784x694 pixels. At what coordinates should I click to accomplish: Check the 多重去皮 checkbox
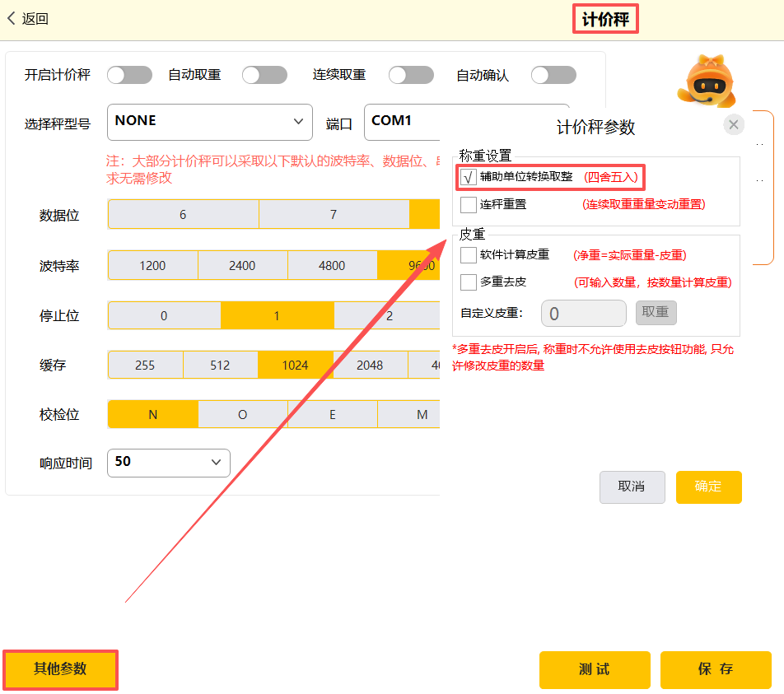pyautogui.click(x=469, y=282)
